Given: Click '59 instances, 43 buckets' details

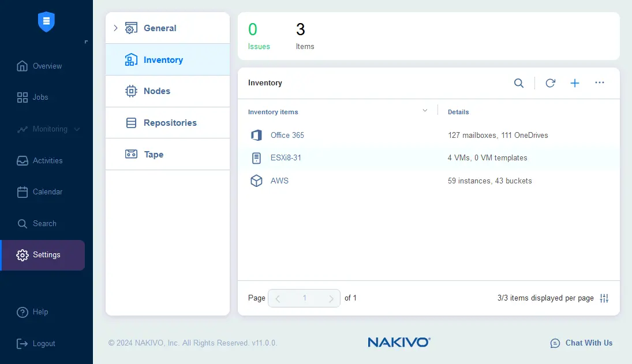Looking at the screenshot, I should tap(489, 181).
